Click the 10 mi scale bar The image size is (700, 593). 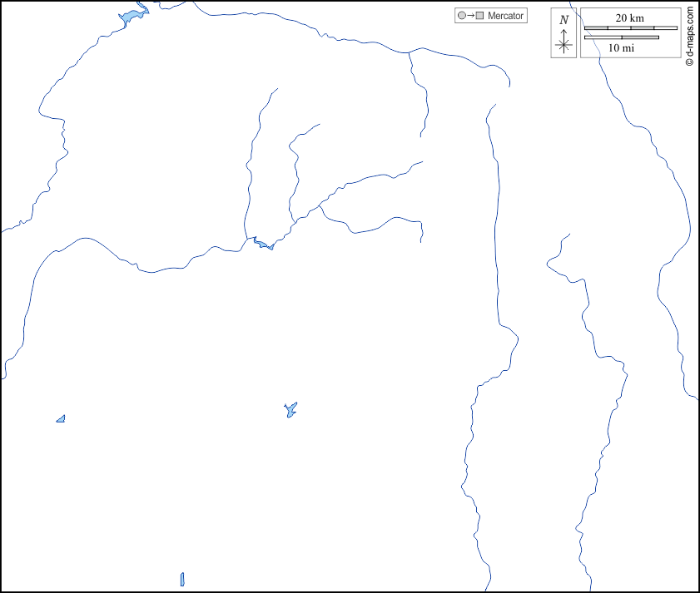click(621, 37)
